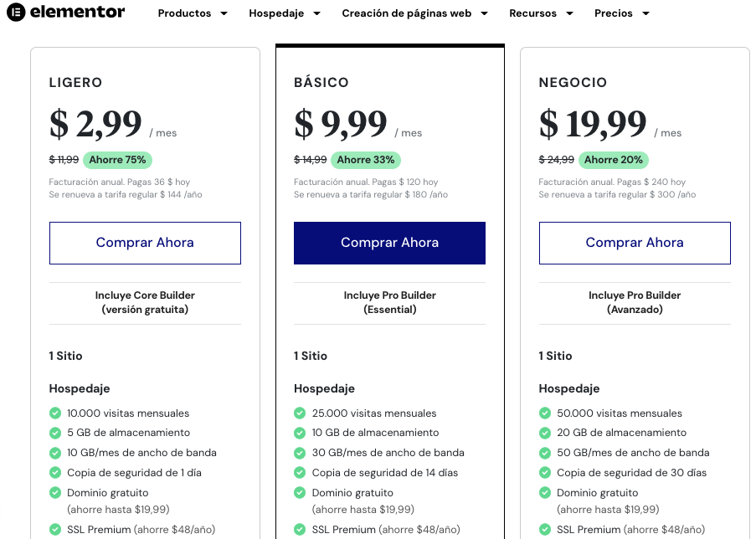This screenshot has width=756, height=539.
Task: Click checkmark next to 5 GB de almacenamiento
Action: click(x=55, y=433)
